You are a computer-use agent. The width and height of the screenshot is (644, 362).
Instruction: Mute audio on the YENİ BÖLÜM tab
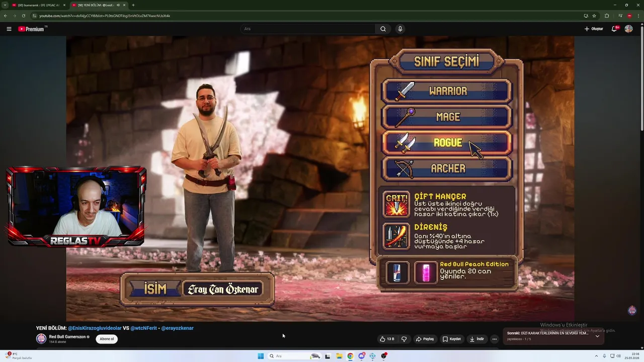pyautogui.click(x=118, y=5)
